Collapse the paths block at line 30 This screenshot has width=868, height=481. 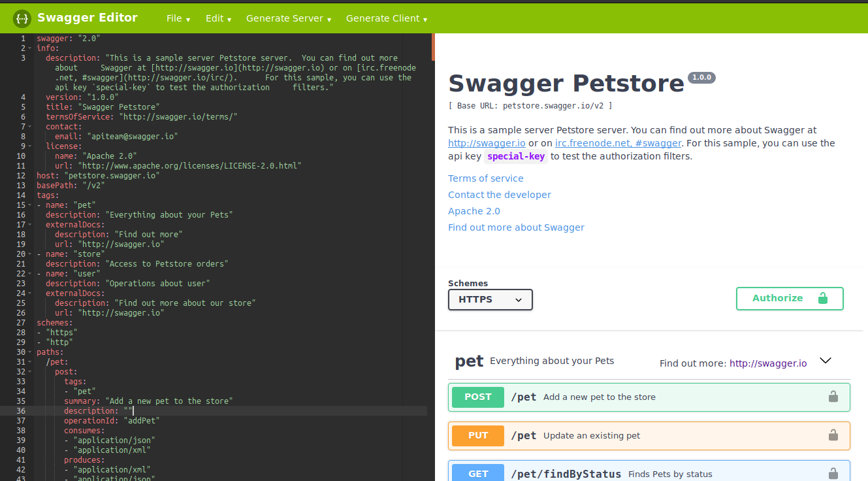[x=29, y=352]
